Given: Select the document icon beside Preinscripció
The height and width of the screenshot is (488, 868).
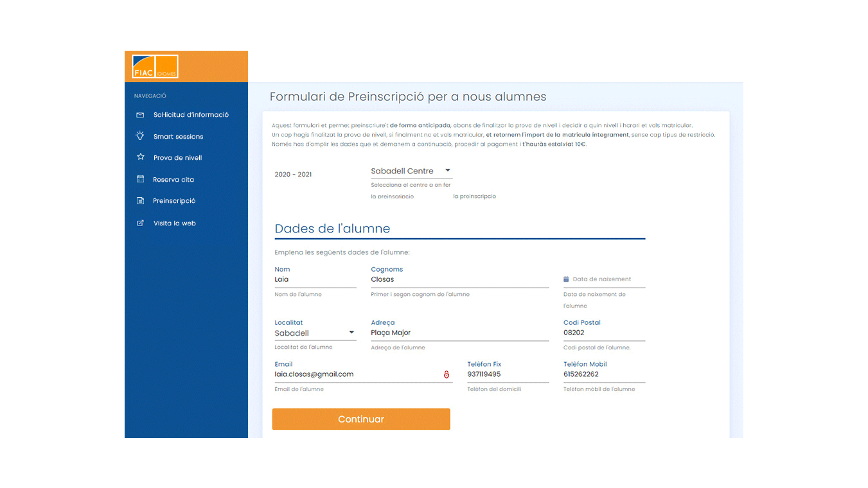Looking at the screenshot, I should click(139, 200).
